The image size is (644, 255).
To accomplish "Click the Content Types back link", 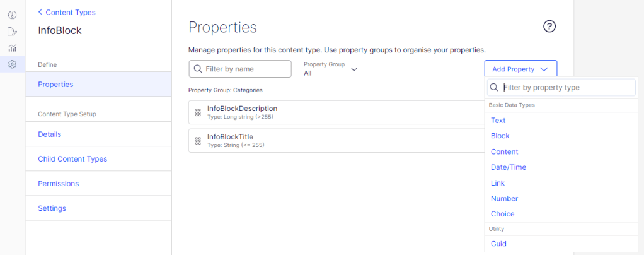I will (71, 12).
